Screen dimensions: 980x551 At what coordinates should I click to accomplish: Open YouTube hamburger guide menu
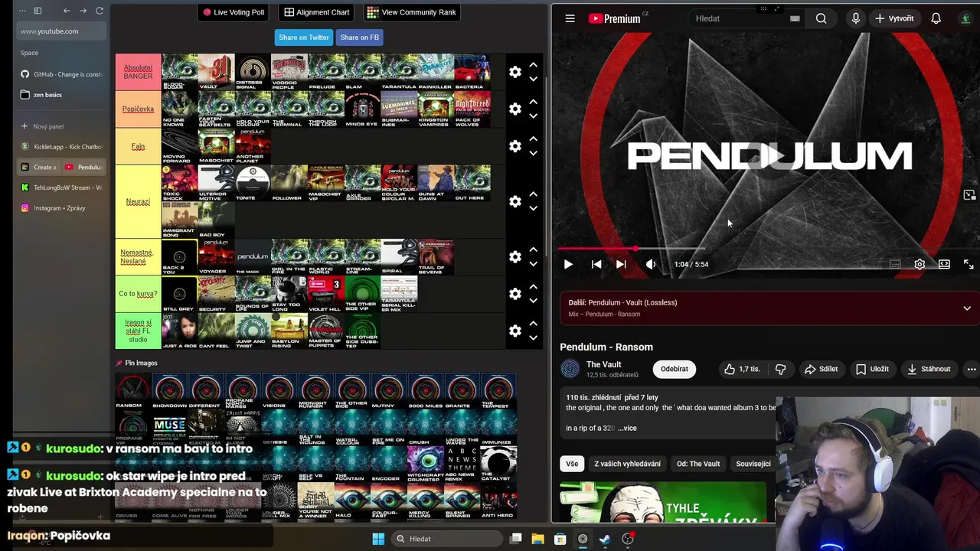coord(570,18)
